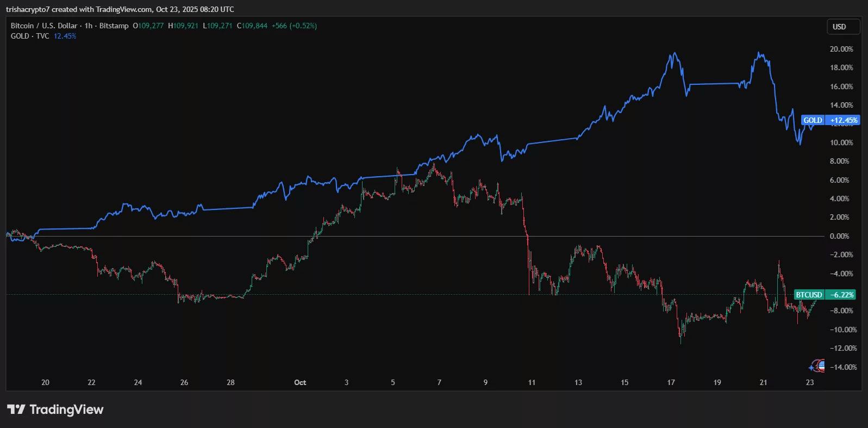Click the TradingView wordmark text
Image resolution: width=868 pixels, height=428 pixels.
coord(66,410)
